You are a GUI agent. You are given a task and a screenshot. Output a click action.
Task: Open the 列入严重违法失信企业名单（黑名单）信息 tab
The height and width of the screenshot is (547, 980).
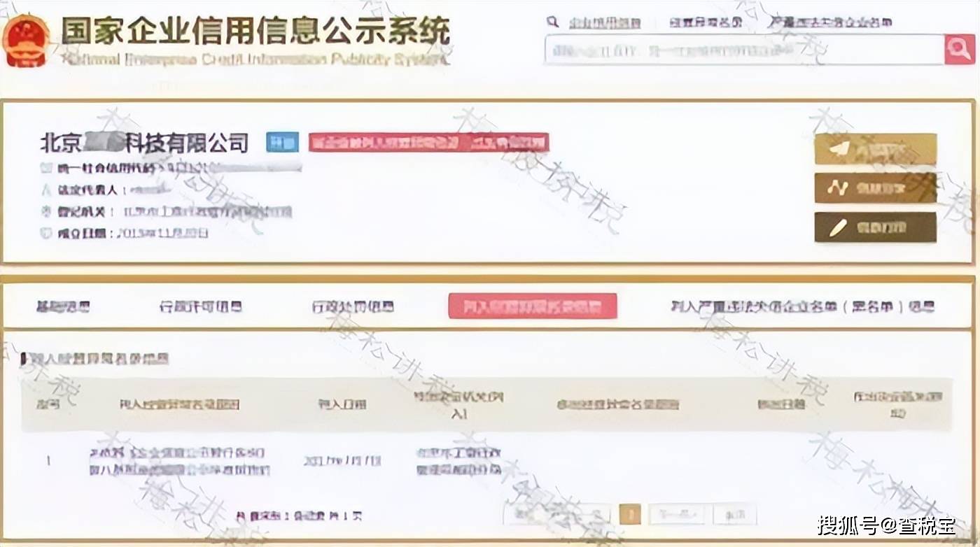(802, 306)
